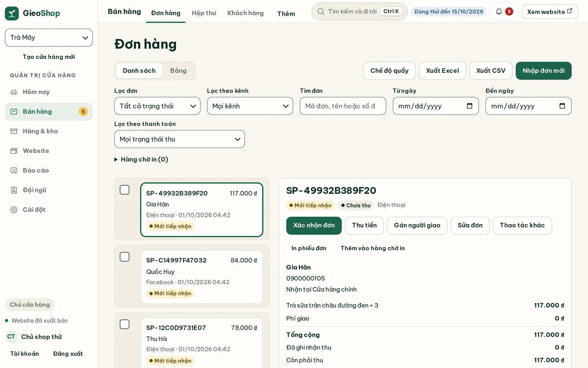Image resolution: width=588 pixels, height=368 pixels.
Task: Click the search magnifier icon
Action: pyautogui.click(x=321, y=11)
